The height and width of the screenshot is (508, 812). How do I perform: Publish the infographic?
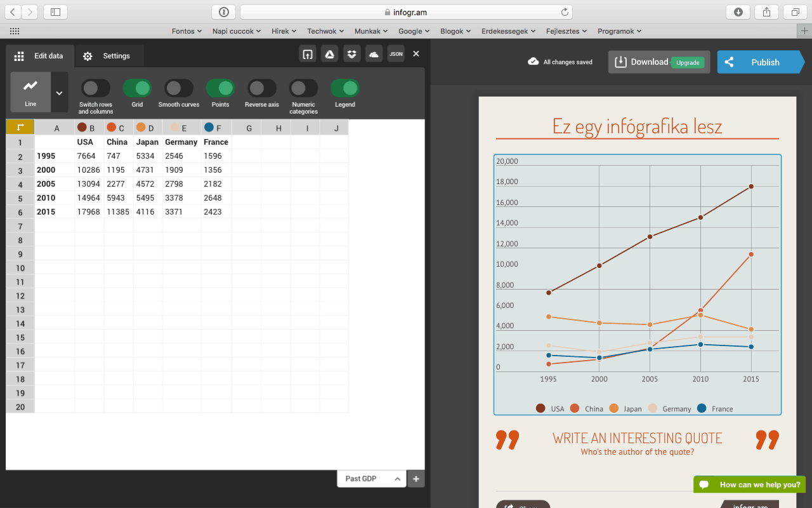point(760,62)
